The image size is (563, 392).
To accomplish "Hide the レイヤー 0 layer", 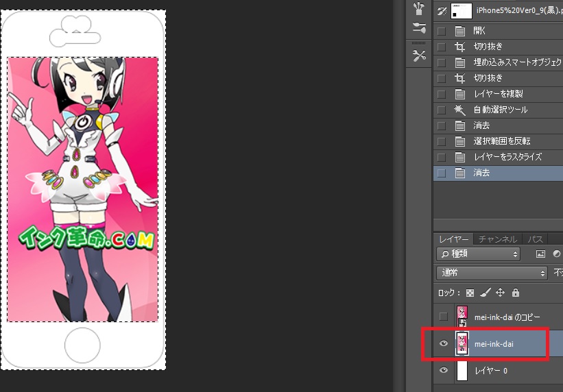I will coord(444,370).
